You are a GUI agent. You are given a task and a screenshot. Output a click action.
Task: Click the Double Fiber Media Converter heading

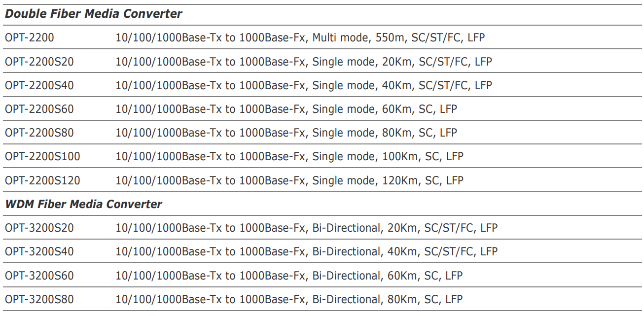(x=93, y=14)
